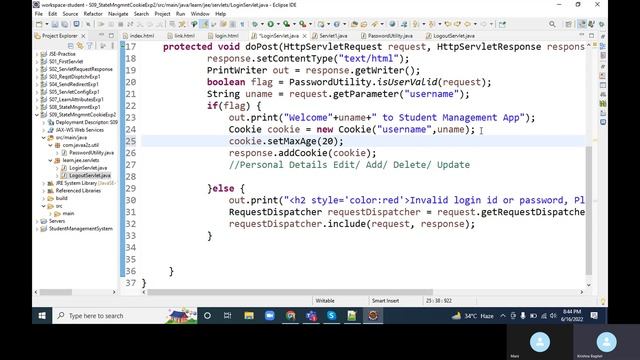
Task: Click the green Run button icon
Action: pyautogui.click(x=271, y=24)
